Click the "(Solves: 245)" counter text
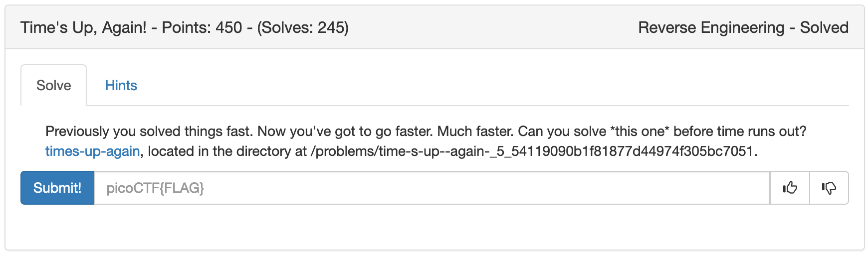 coord(303,27)
